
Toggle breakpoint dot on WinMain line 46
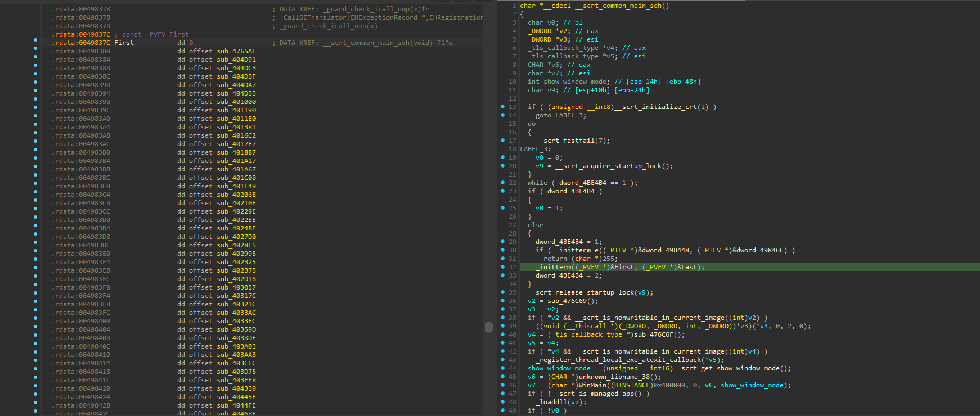(x=502, y=385)
